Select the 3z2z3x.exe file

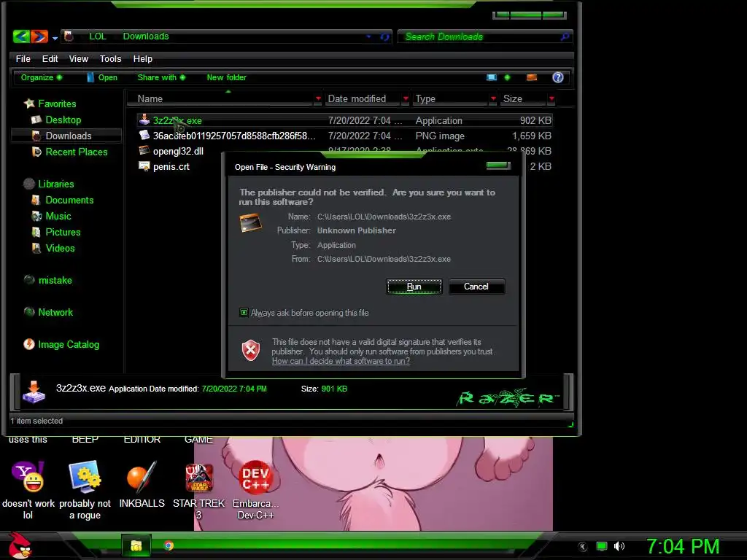click(344, 120)
